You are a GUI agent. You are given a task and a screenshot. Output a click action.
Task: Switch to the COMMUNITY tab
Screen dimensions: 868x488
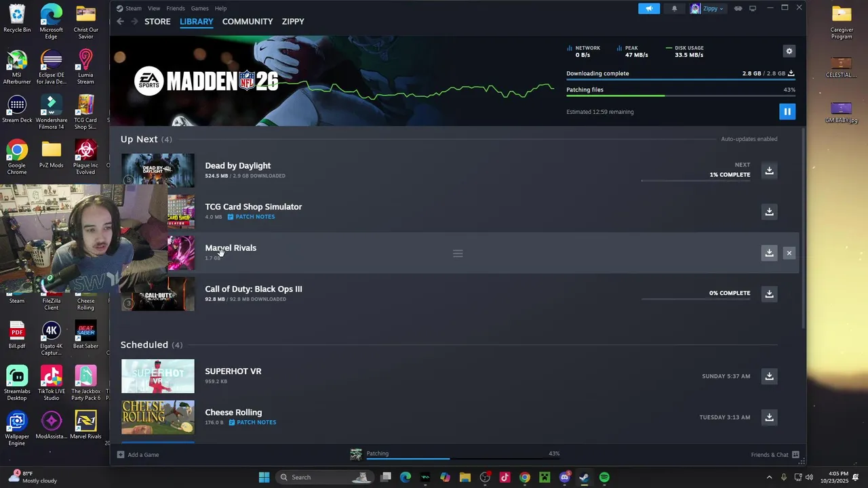248,22
